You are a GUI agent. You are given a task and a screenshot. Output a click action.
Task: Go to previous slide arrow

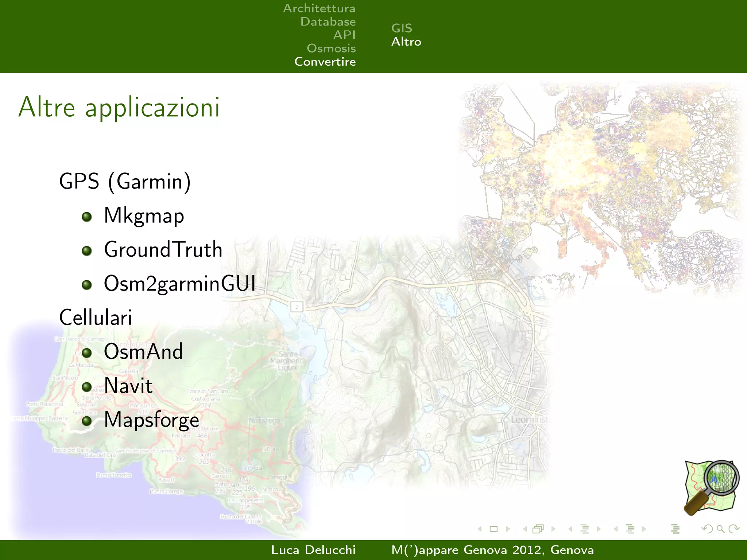[480, 529]
